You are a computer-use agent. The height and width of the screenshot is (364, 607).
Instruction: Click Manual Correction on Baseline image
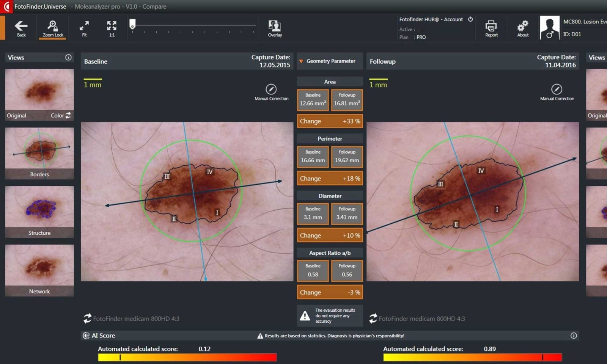pyautogui.click(x=271, y=92)
